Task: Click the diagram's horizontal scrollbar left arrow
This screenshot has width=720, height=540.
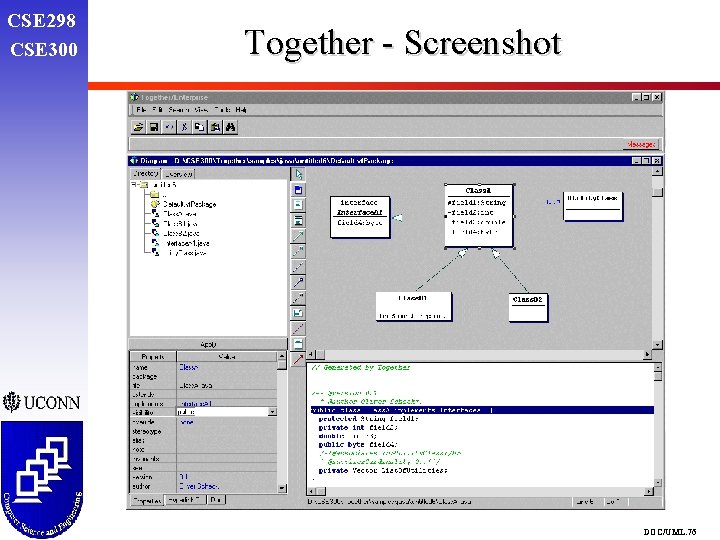Action: coord(311,354)
